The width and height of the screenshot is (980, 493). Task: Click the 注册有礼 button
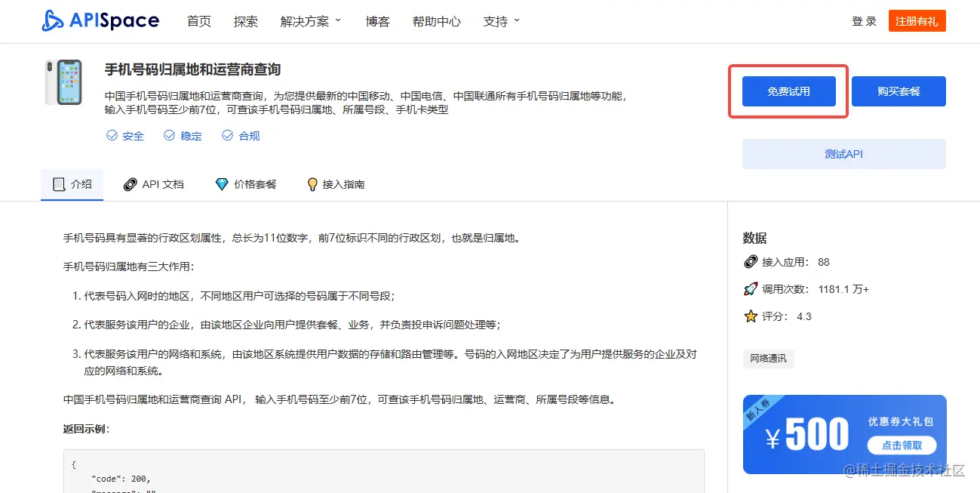click(x=917, y=21)
